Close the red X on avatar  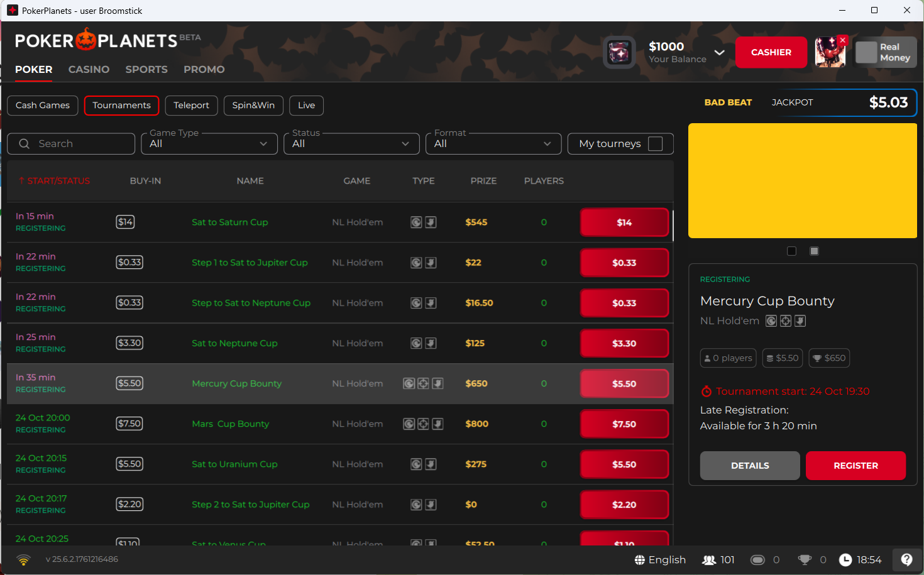pyautogui.click(x=843, y=40)
